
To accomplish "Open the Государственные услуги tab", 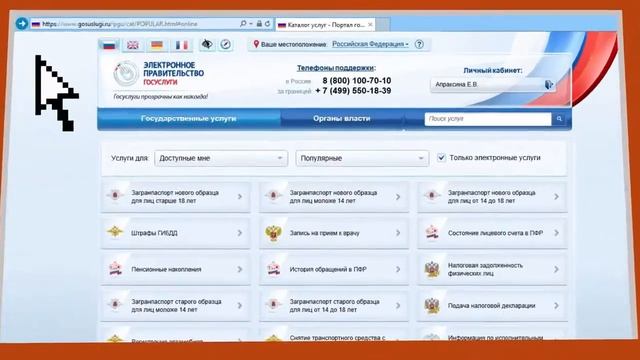I will coord(189,119).
